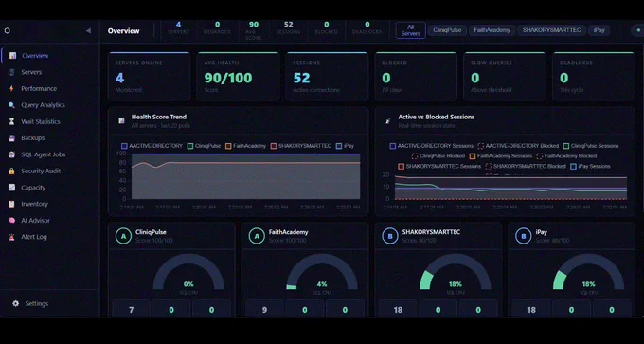Click the Blocked 0 card
The image size is (644, 344).
[416, 77]
